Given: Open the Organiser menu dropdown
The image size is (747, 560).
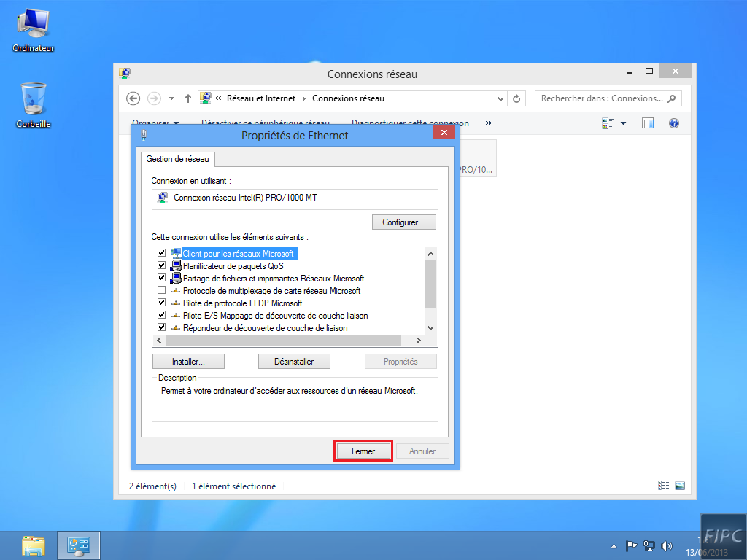Looking at the screenshot, I should [155, 122].
